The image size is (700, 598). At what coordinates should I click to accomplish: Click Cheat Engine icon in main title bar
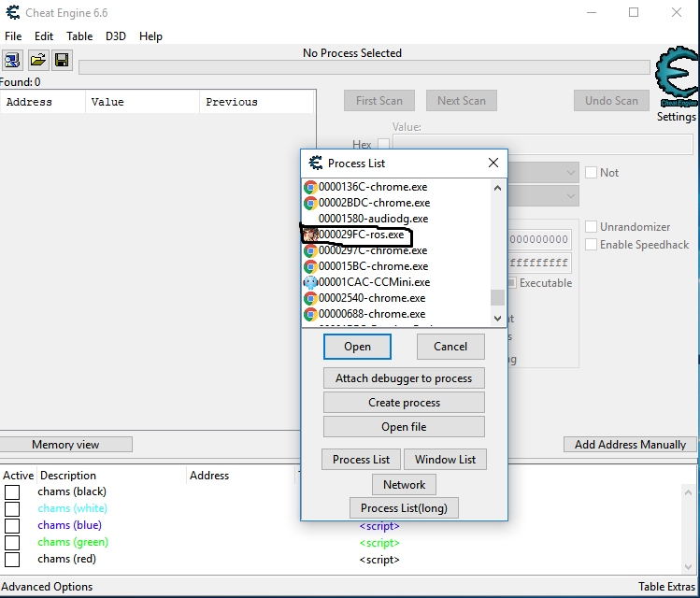pyautogui.click(x=13, y=12)
